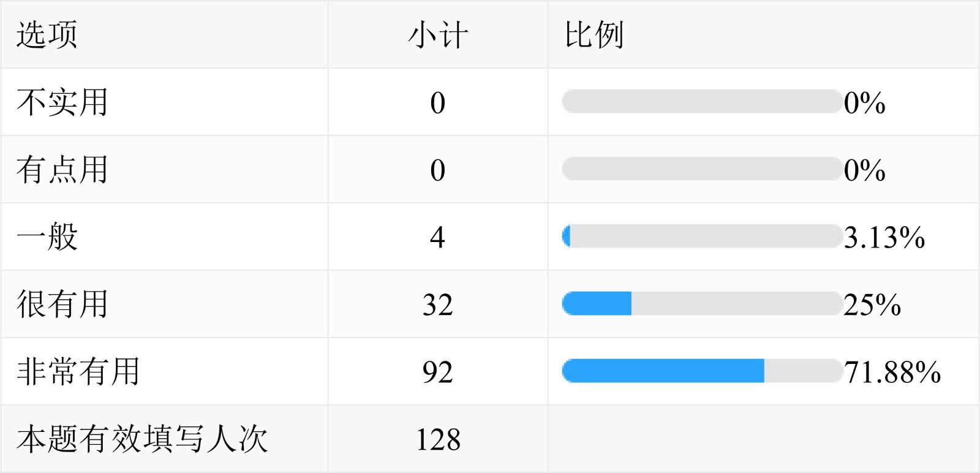Click the 3.13% percentage text

(x=884, y=237)
